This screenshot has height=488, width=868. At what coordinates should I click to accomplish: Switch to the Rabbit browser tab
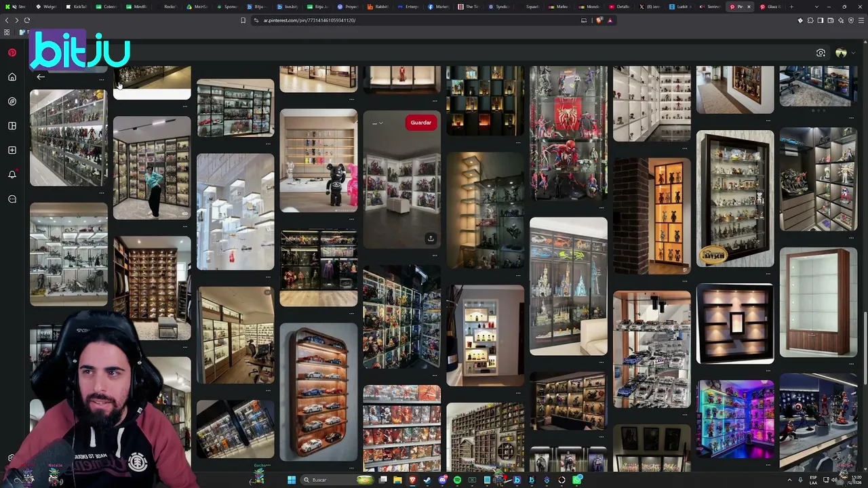378,7
